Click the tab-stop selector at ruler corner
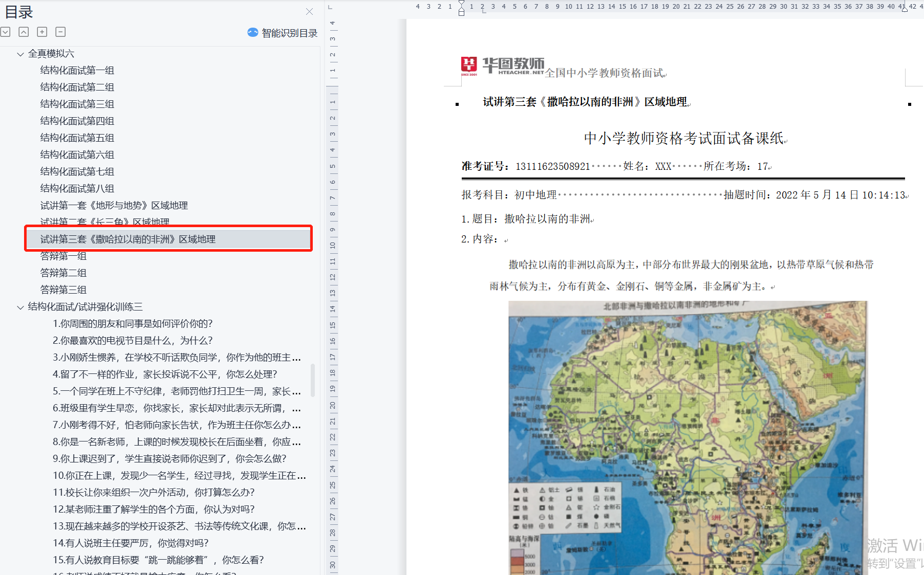 coord(330,7)
